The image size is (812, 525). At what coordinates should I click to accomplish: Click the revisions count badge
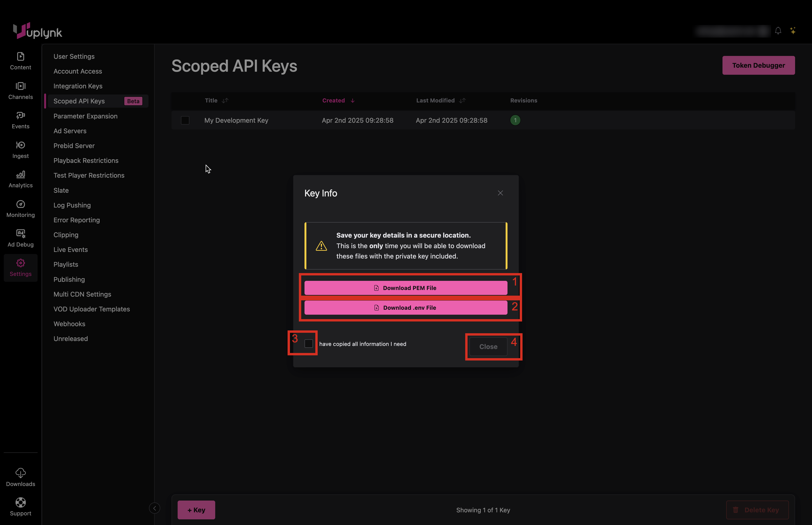tap(515, 120)
